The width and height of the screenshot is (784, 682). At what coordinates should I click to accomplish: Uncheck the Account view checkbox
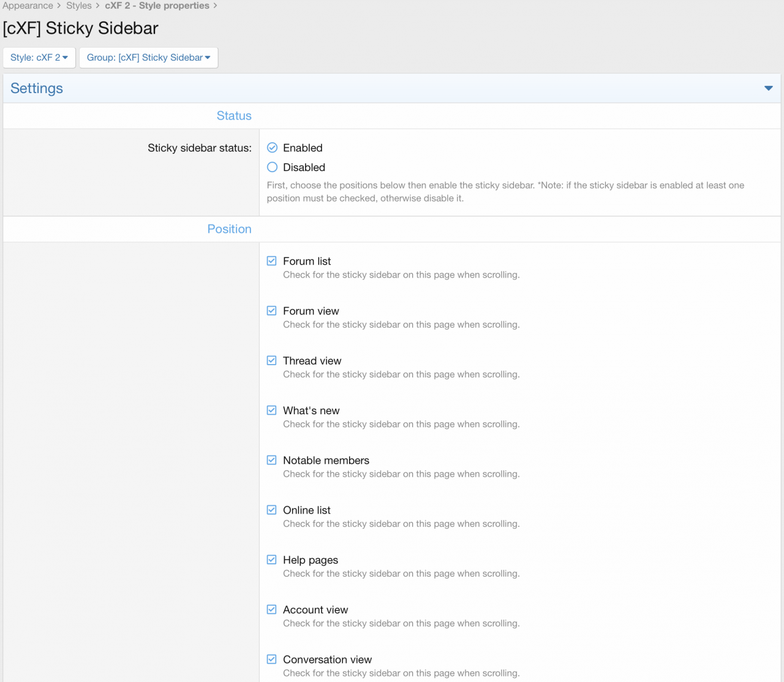[x=272, y=610]
